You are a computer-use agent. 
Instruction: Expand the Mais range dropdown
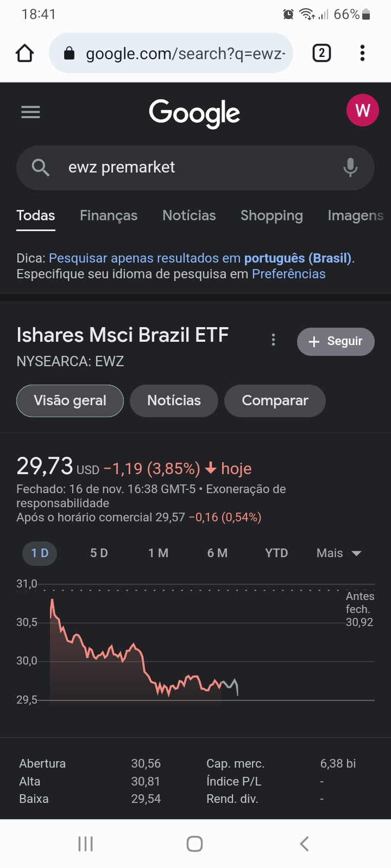(339, 553)
